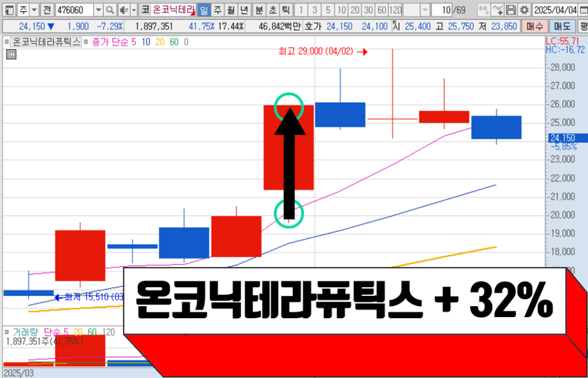Open the calendar date picker icon
Viewport: 588px width, 378px height.
(x=584, y=10)
